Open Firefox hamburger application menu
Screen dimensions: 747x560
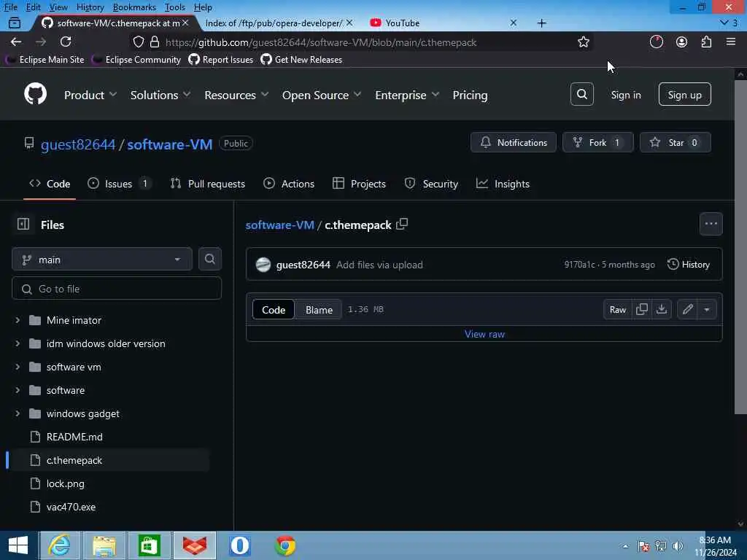(731, 42)
